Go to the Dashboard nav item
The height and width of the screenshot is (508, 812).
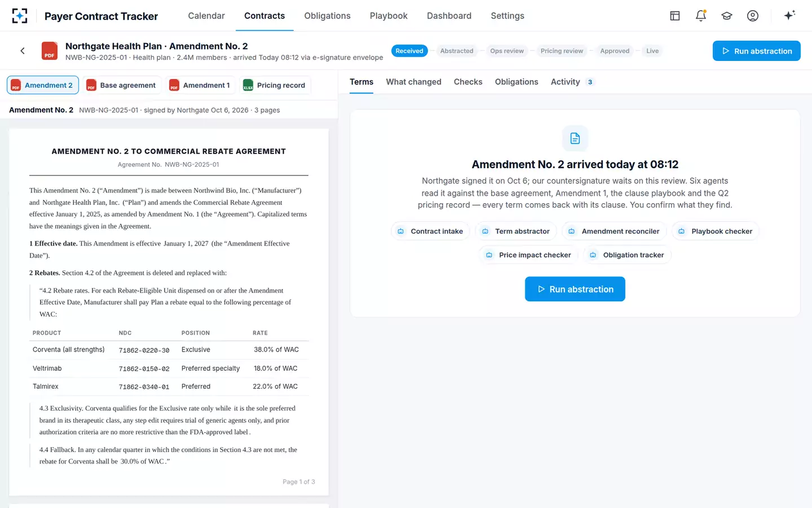point(449,16)
